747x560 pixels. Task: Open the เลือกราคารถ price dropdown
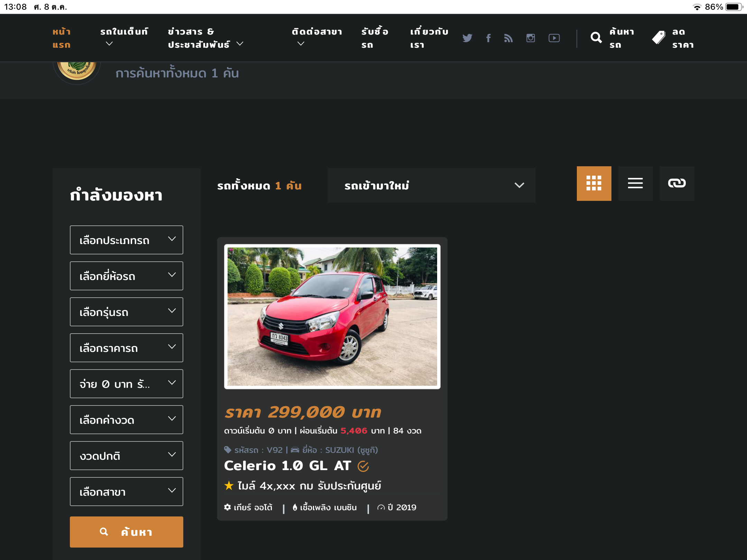click(127, 348)
